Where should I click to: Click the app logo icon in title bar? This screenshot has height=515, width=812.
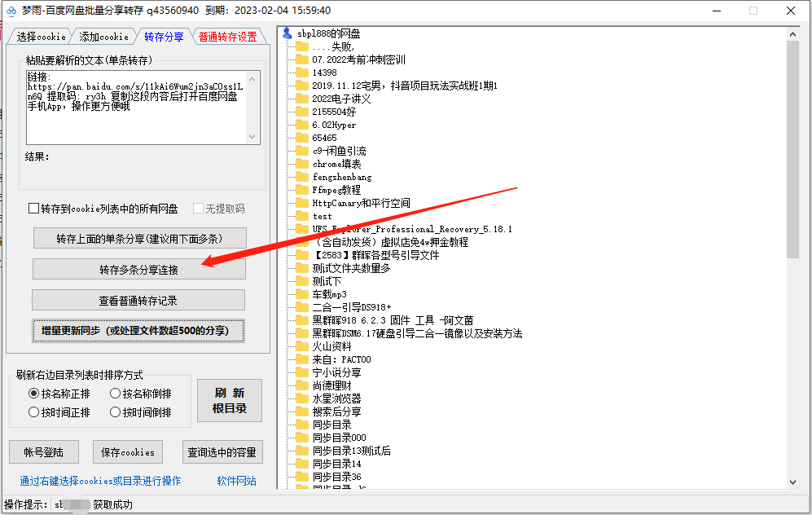[11, 11]
